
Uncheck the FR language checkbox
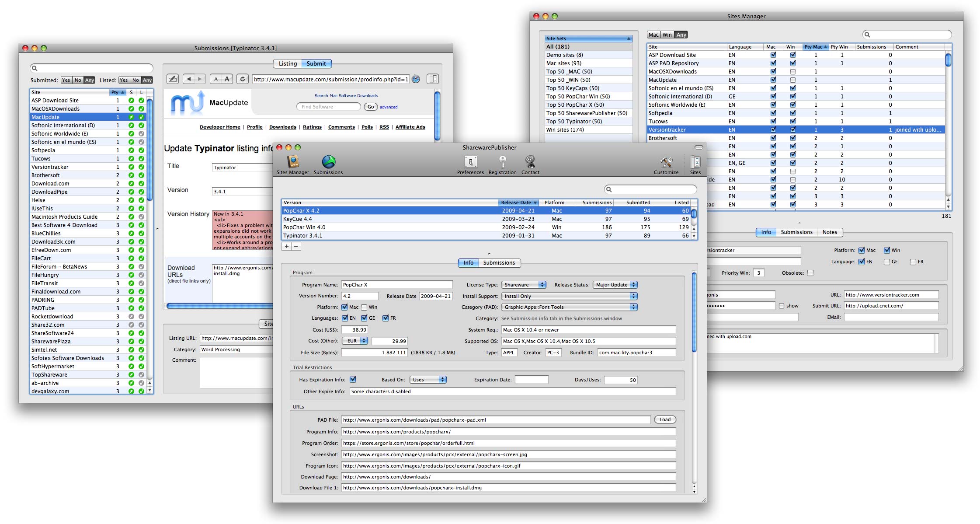[x=385, y=318]
